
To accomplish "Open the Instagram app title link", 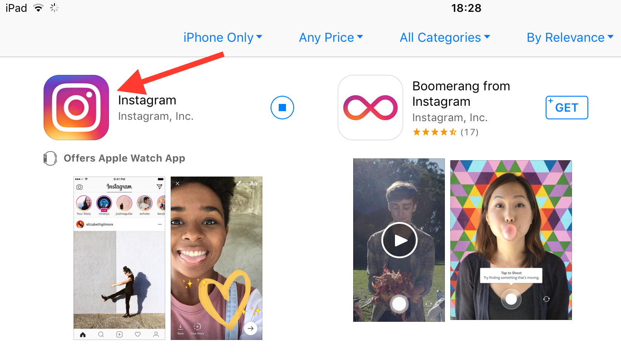I will click(x=147, y=100).
